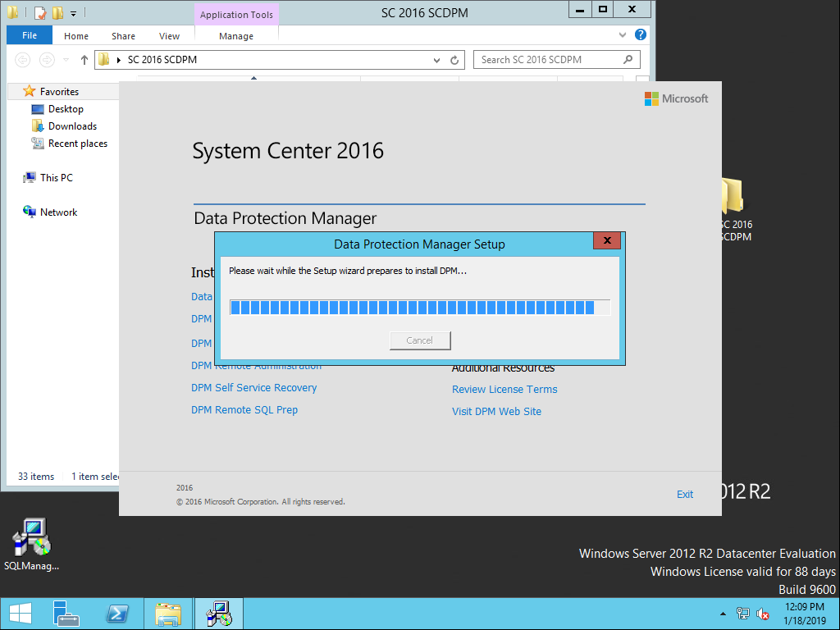Screen dimensions: 840x630
Task: Open the sound settings from system tray
Action: pyautogui.click(x=763, y=613)
